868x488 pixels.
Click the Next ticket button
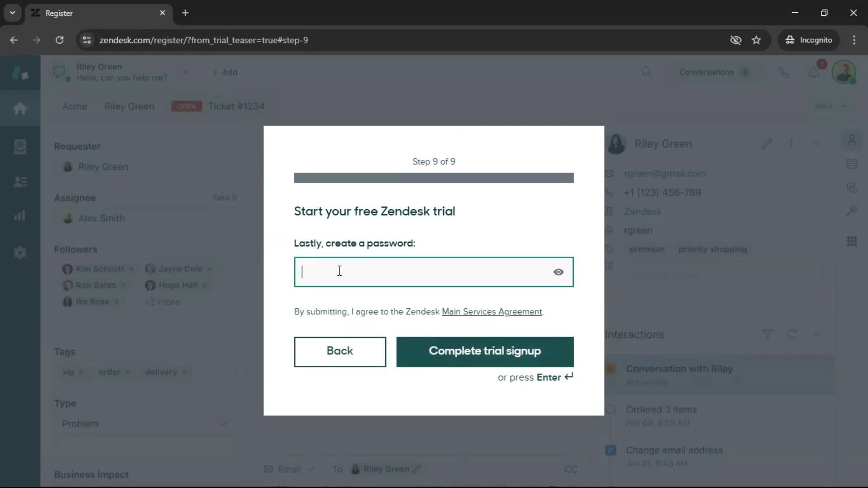click(830, 106)
